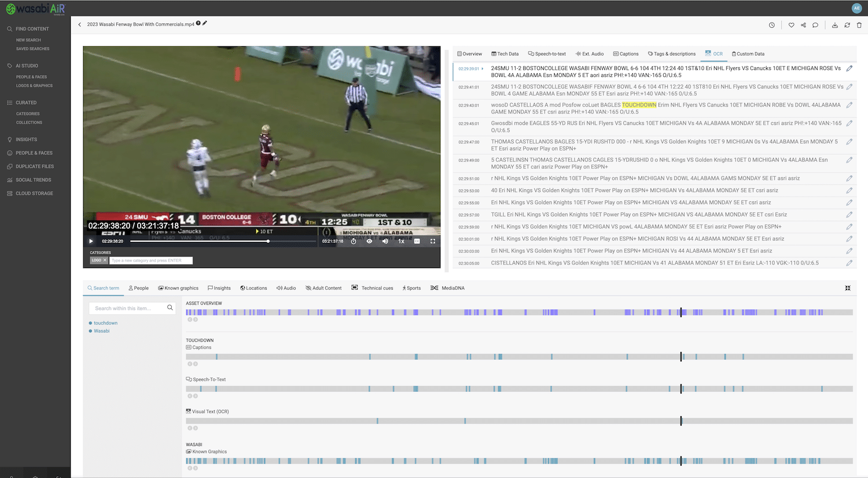Click the refresh sync icon
Image resolution: width=868 pixels, height=478 pixels.
point(847,25)
